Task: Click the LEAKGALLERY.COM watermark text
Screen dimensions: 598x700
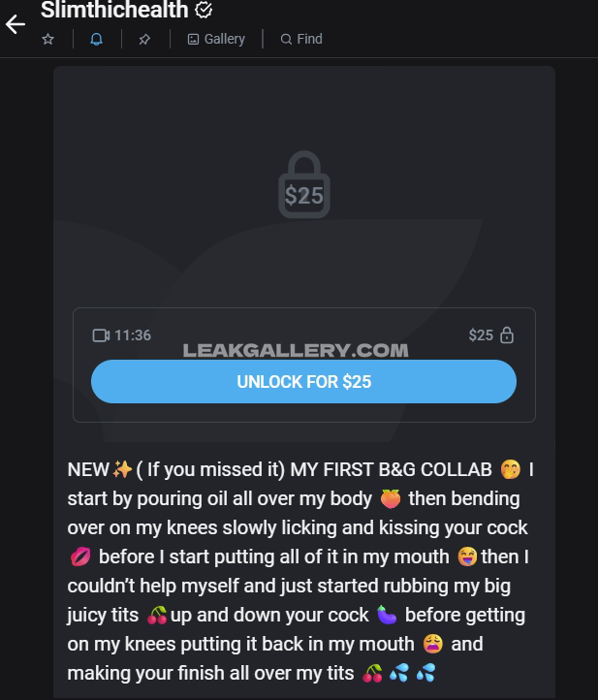Action: (x=296, y=350)
